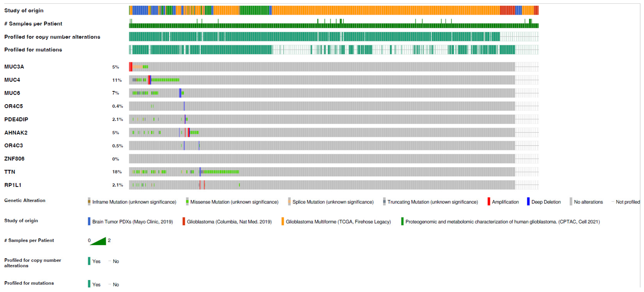Image resolution: width=644 pixels, height=292 pixels.
Task: Click the Study of origin track label
Action: point(24,10)
